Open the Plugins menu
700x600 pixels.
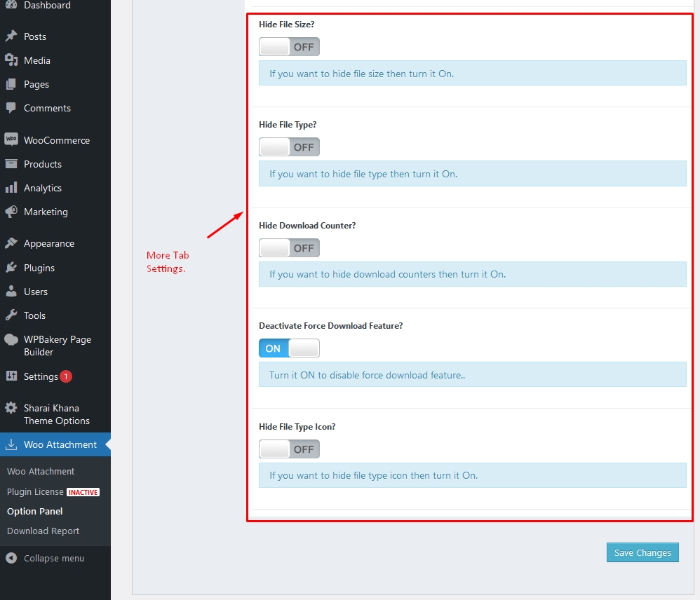pos(39,267)
